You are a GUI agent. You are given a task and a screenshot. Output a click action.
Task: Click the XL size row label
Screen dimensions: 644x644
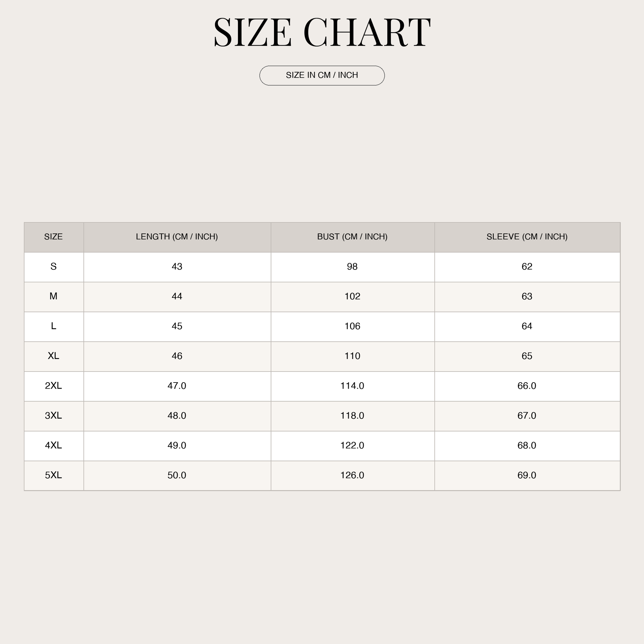click(54, 356)
